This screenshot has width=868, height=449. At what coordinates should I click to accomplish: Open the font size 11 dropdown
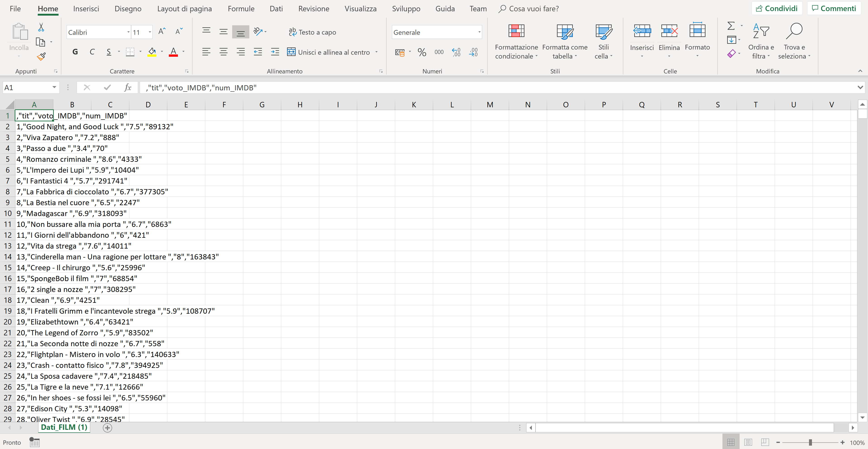click(x=150, y=32)
